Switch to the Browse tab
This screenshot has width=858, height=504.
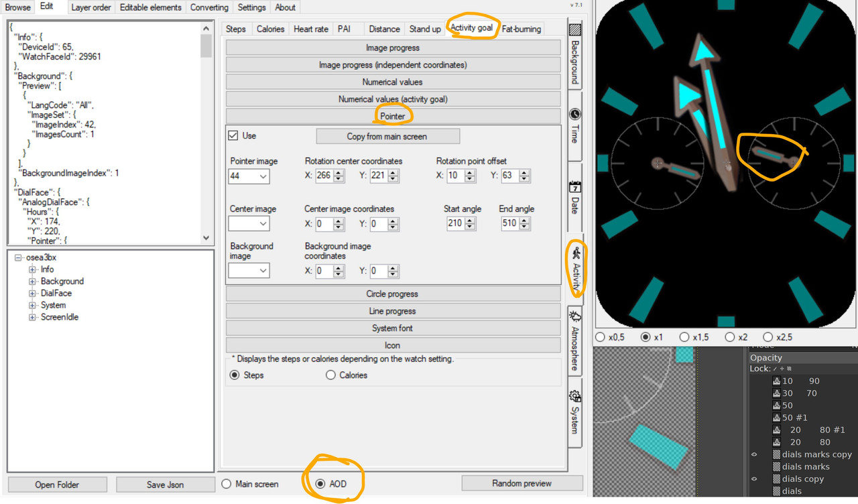pyautogui.click(x=18, y=7)
